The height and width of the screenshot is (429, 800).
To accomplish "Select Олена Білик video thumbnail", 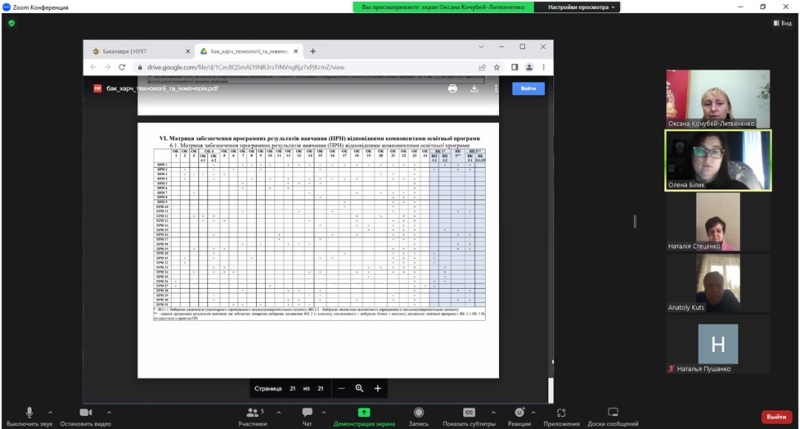I will pos(718,160).
